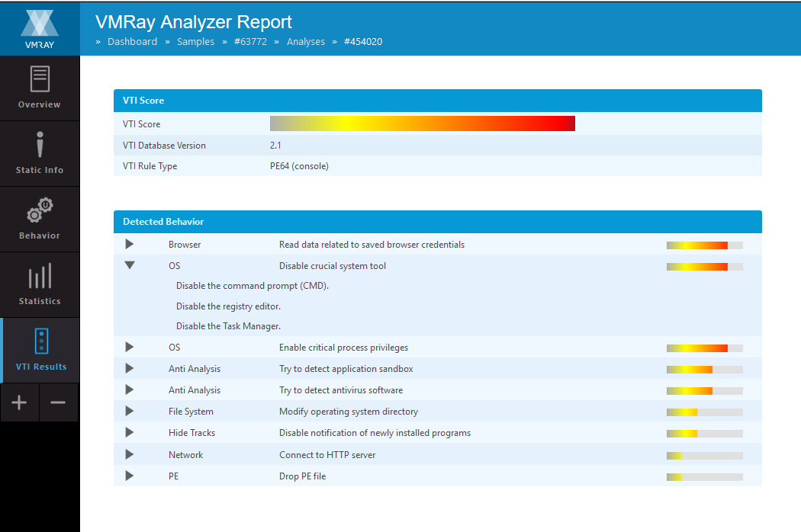
Task: Open the Analyses breadcrumb link
Action: pyautogui.click(x=305, y=42)
